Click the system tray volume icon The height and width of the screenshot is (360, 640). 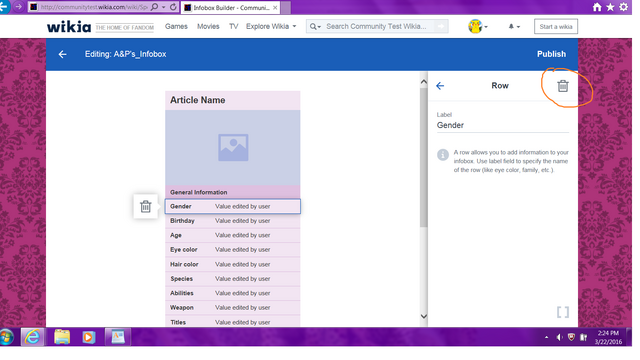[559, 337]
